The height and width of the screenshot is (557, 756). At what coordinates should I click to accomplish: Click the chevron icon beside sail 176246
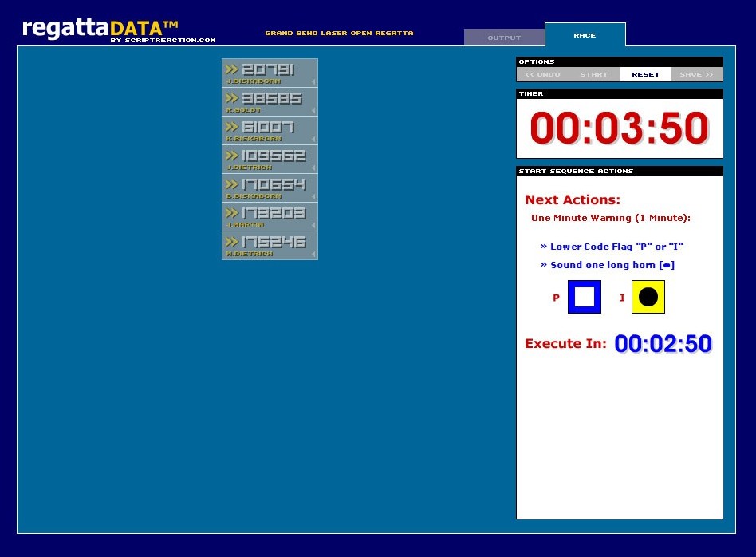(232, 241)
